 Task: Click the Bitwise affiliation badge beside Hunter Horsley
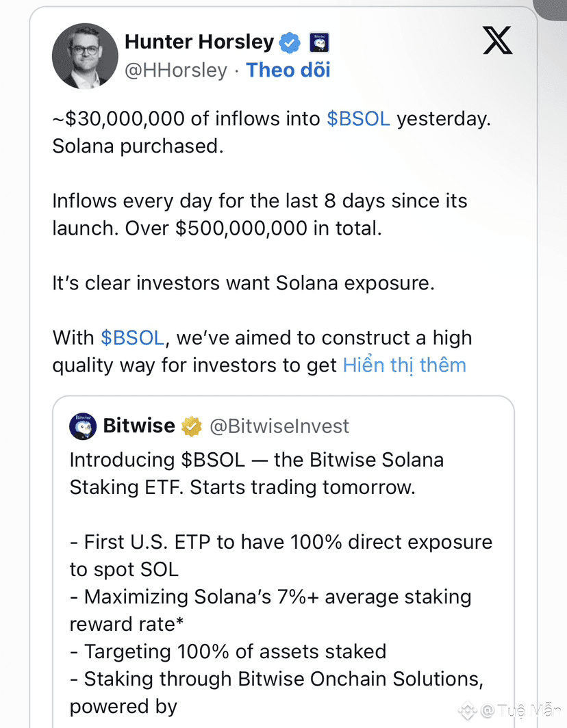[x=320, y=43]
